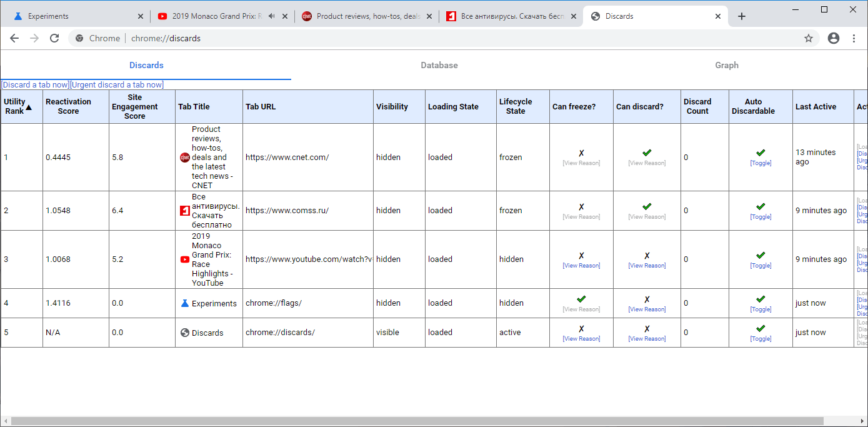Viewport: 868px width, 427px height.
Task: Sort by Site Engagement Score header
Action: click(142, 107)
